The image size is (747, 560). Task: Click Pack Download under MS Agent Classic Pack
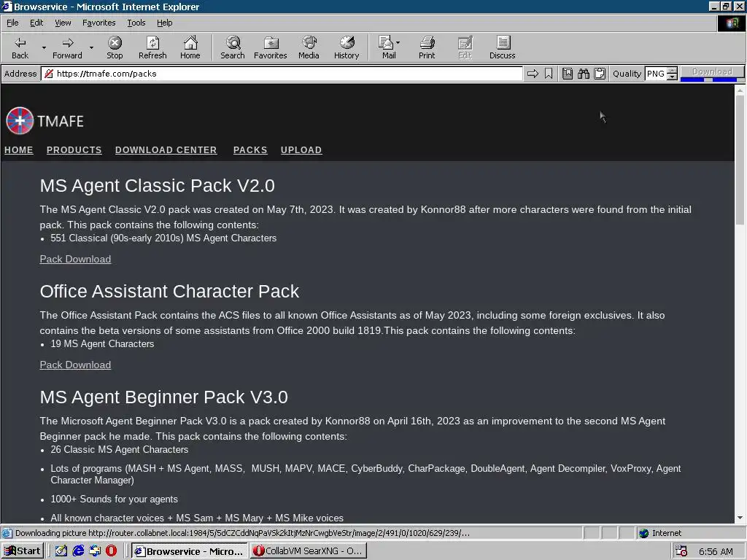75,259
